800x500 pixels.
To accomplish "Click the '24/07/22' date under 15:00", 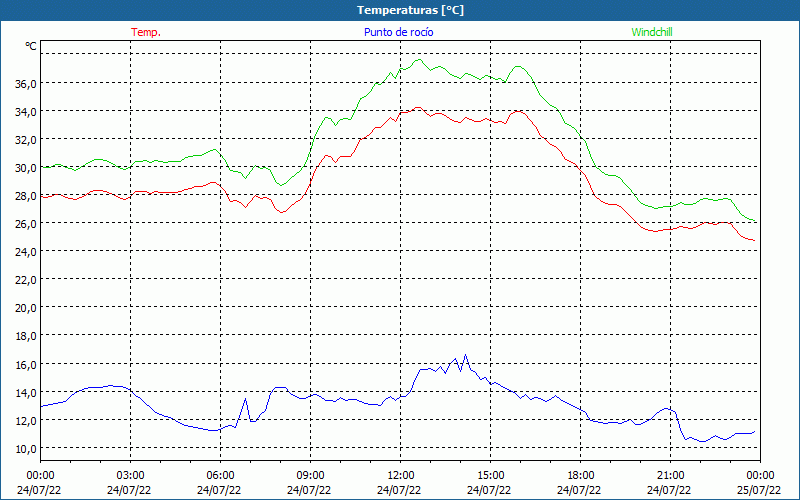I will (x=489, y=490).
